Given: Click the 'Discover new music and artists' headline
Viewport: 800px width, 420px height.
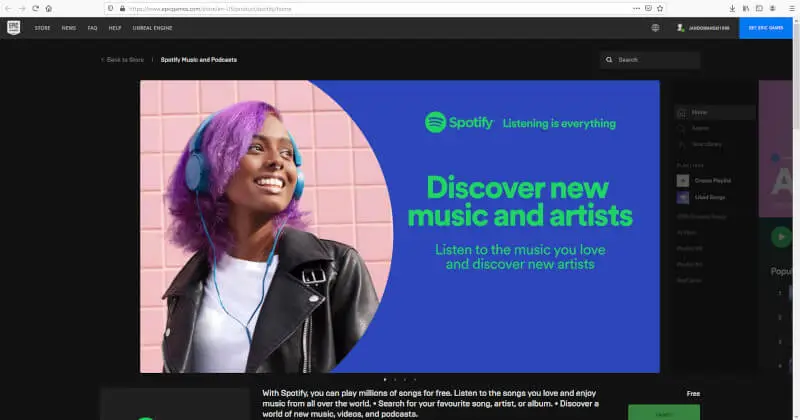Looking at the screenshot, I should [x=520, y=201].
